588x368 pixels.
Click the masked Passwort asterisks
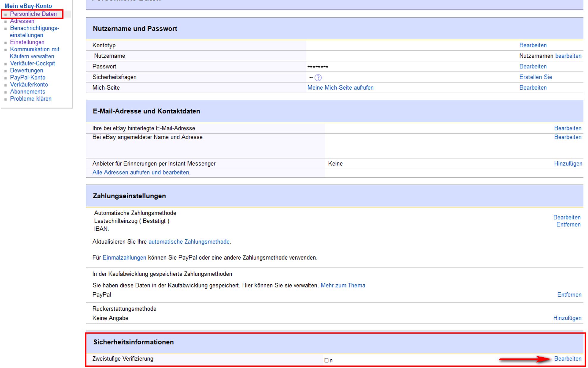318,67
